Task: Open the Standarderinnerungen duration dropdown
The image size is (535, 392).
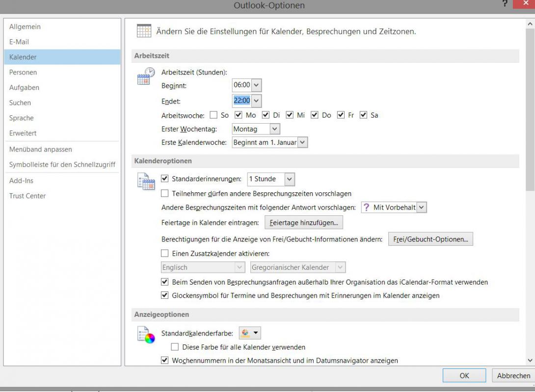Action: [x=289, y=179]
